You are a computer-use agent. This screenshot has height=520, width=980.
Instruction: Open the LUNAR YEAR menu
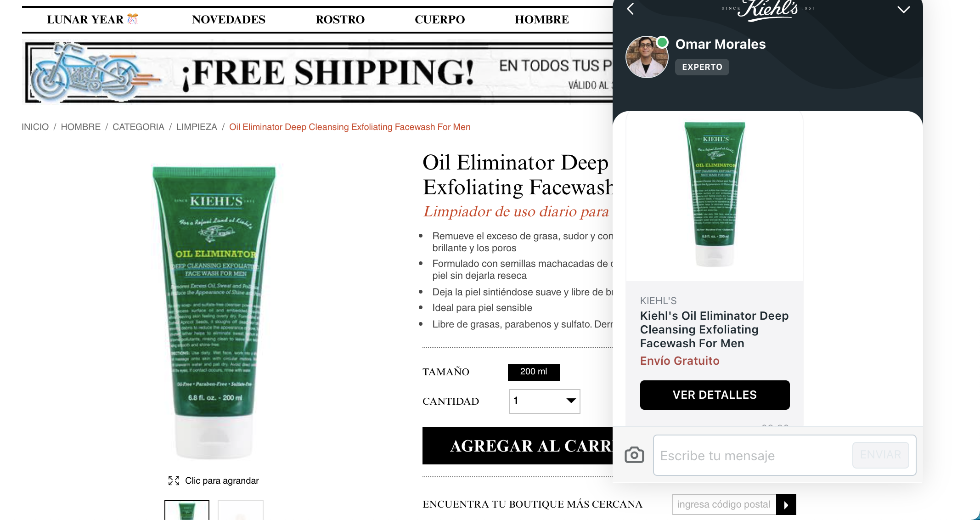point(92,19)
